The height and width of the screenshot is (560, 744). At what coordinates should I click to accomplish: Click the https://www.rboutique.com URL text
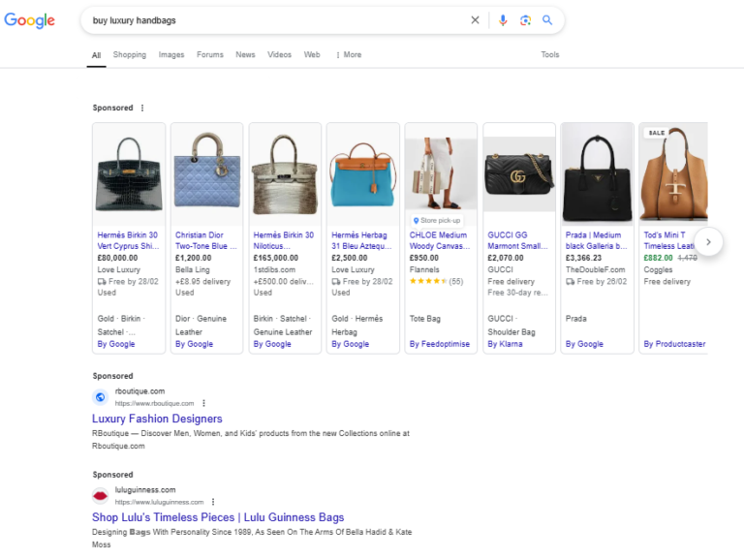(154, 403)
